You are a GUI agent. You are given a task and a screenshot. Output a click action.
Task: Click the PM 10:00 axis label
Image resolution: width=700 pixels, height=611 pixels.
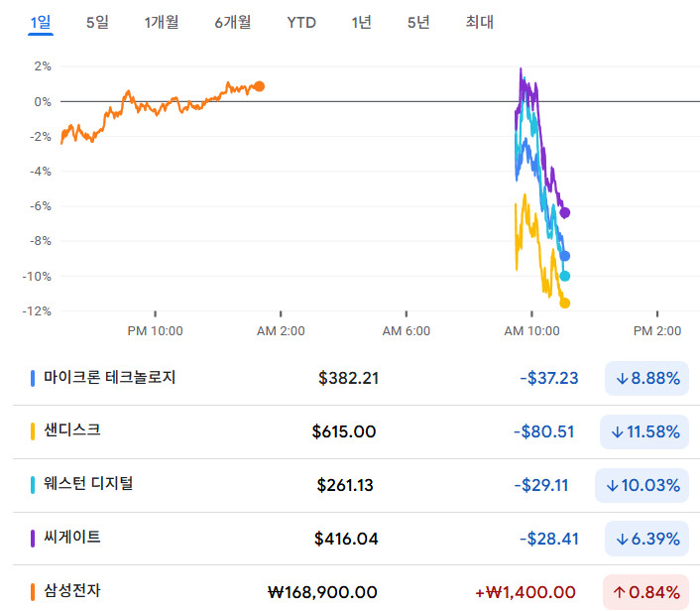pyautogui.click(x=155, y=331)
